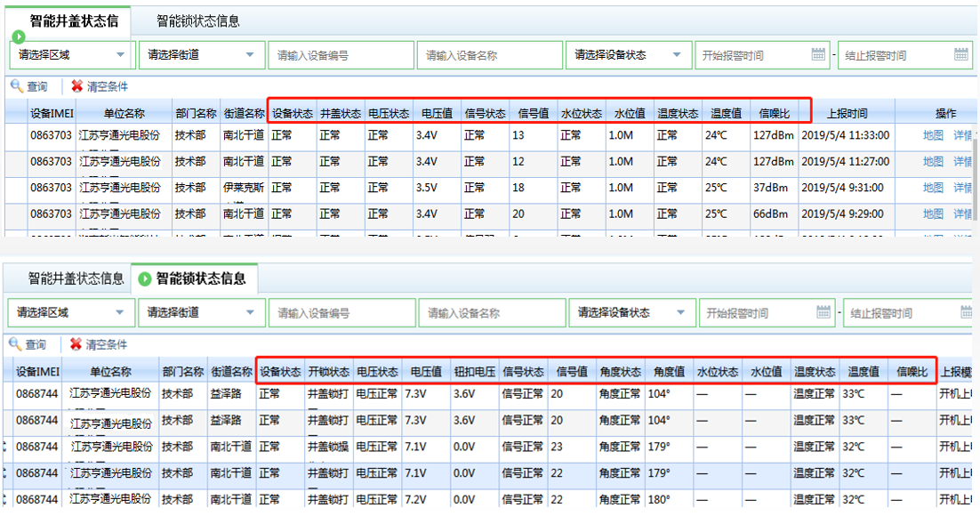Expand the 请选择区域 dropdown in the upper panel
This screenshot has width=980, height=516.
(123, 54)
